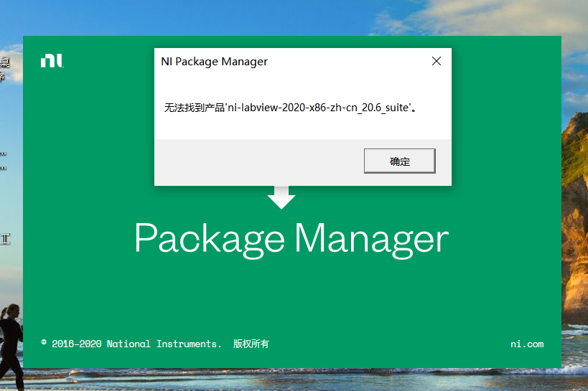Click the 2016-2020 National Instruments copyright text
Screen dimensions: 588x391
click(155, 344)
